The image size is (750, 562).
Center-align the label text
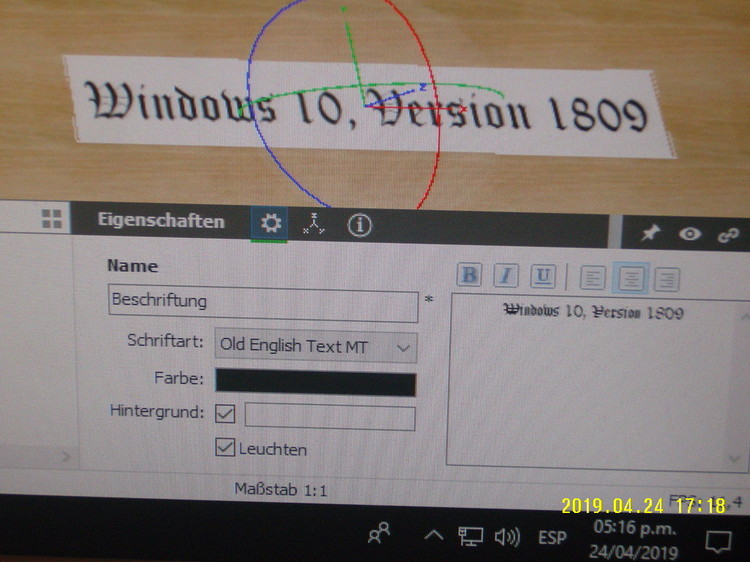631,278
